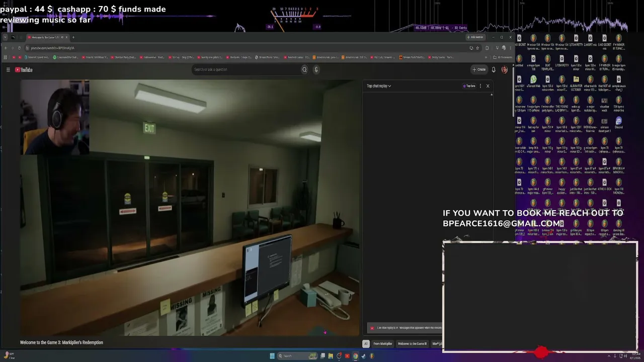Go to YouTube home via the logo
Screen dimensions: 644x362
click(24, 70)
